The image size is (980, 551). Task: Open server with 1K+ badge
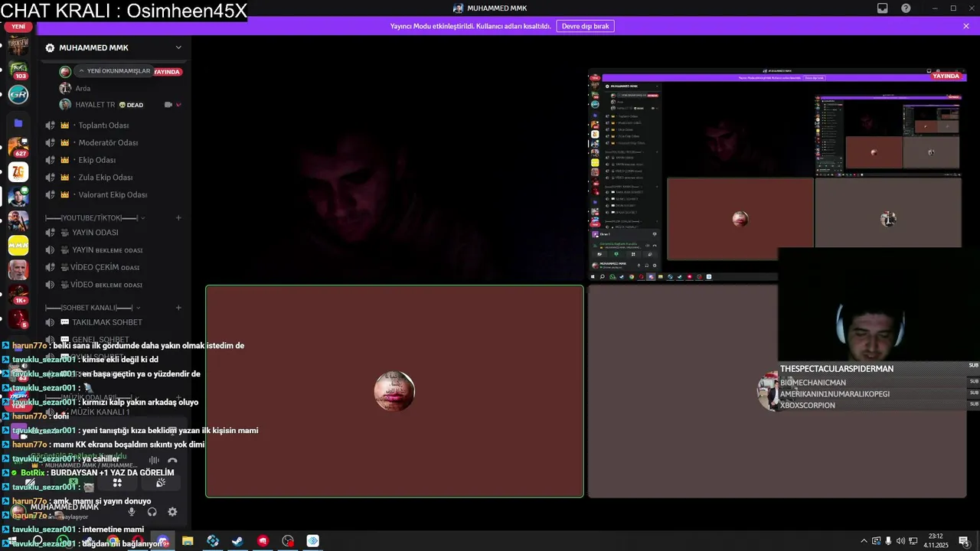click(18, 295)
